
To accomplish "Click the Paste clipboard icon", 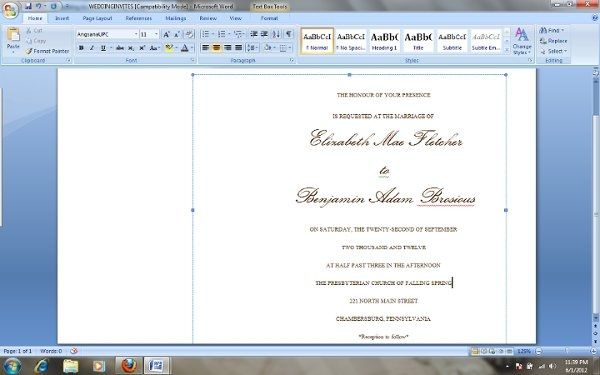I will tap(13, 34).
